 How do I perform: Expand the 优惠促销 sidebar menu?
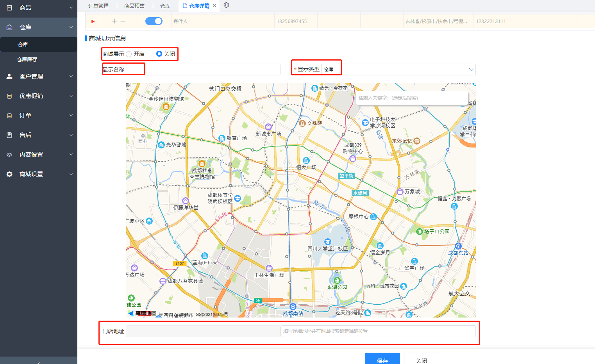tap(71, 96)
